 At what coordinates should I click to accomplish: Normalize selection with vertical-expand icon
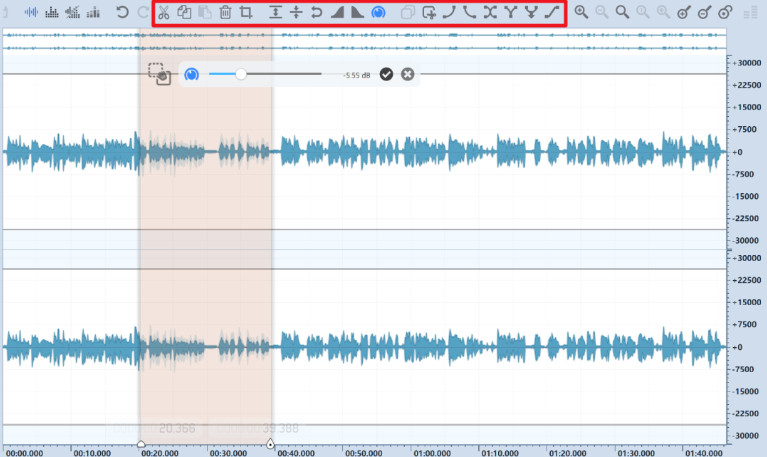(275, 12)
